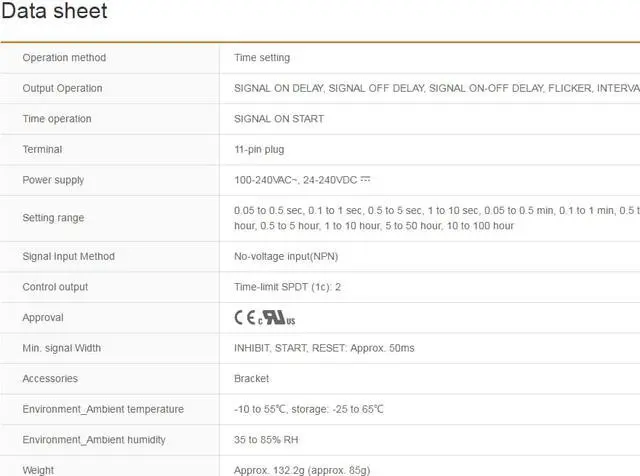The height and width of the screenshot is (476, 640).
Task: Click the Min. signal Width label
Action: (61, 348)
